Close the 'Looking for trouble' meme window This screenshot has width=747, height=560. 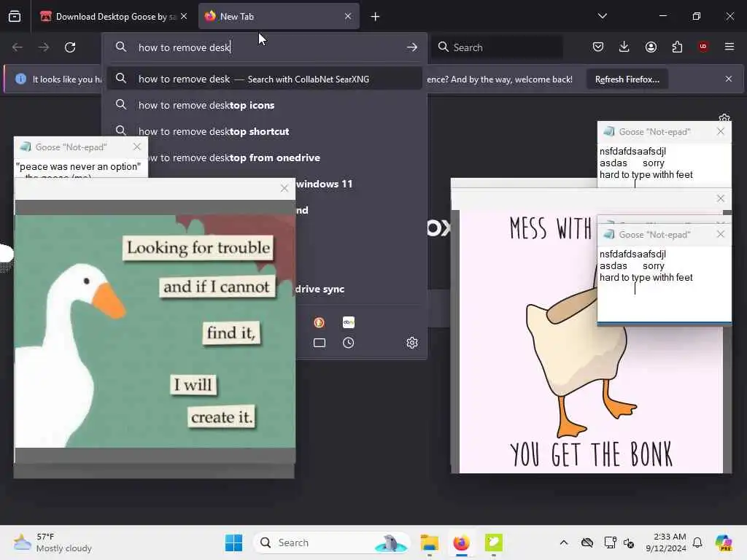pos(285,189)
